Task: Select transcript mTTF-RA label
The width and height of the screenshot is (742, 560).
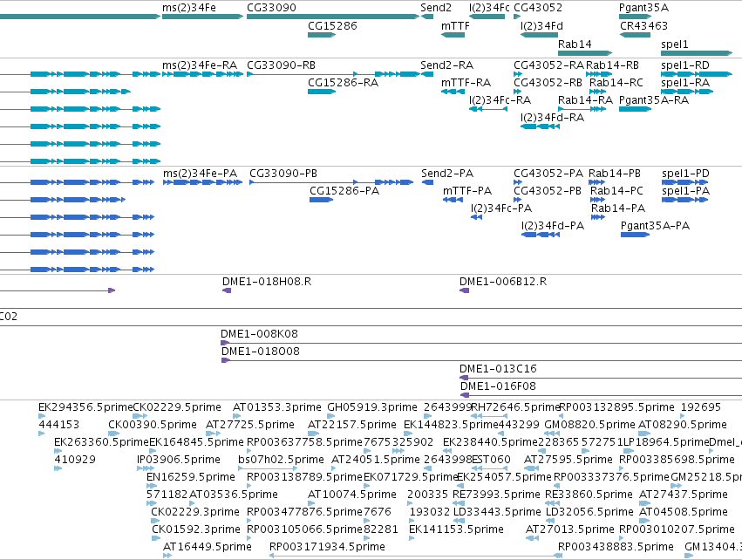Action: [466, 82]
